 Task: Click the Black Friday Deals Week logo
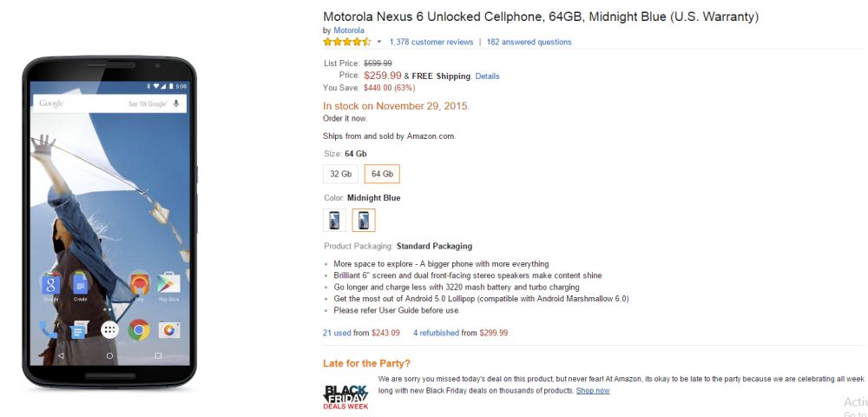coord(345,397)
